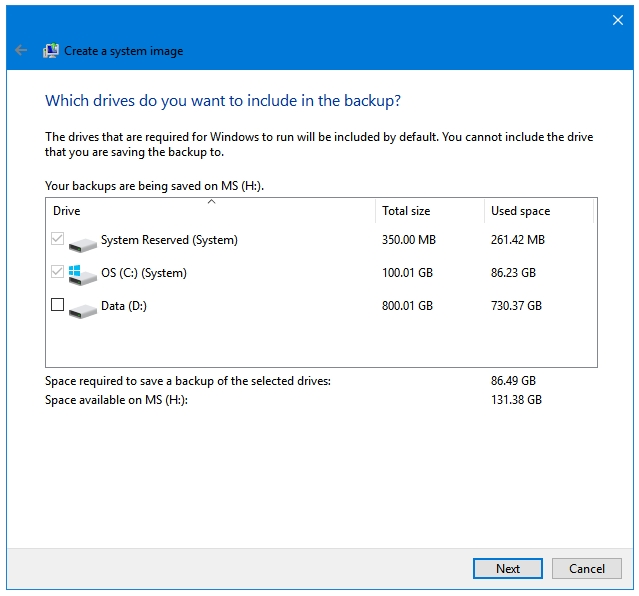Click the sort arrow above Drive column
This screenshot has height=596, width=639.
[212, 201]
